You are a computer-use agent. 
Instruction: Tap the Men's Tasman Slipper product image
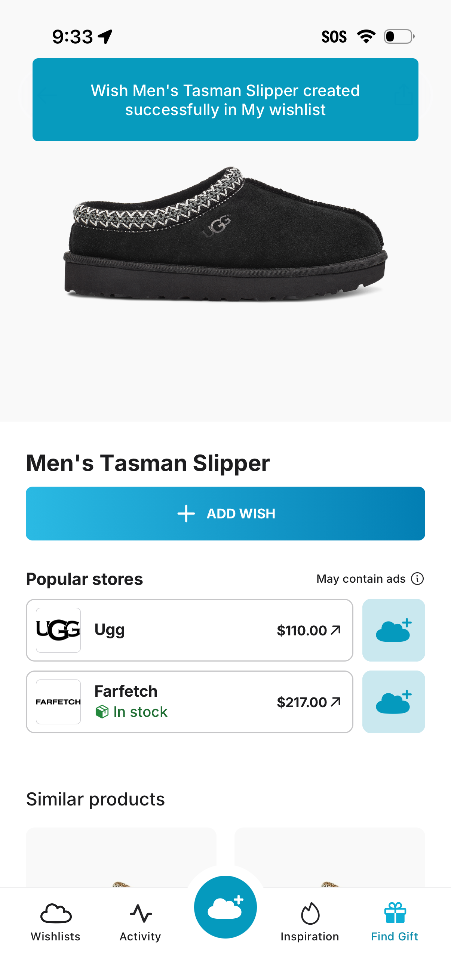(x=225, y=243)
